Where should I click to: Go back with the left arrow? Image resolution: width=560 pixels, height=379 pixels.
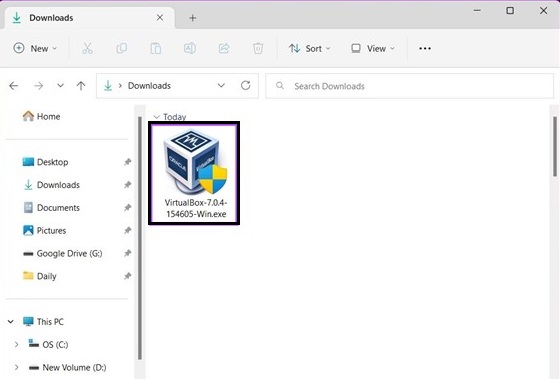[x=14, y=86]
